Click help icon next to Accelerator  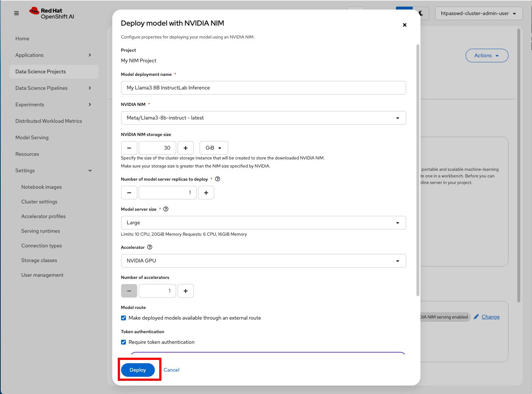[x=150, y=247]
